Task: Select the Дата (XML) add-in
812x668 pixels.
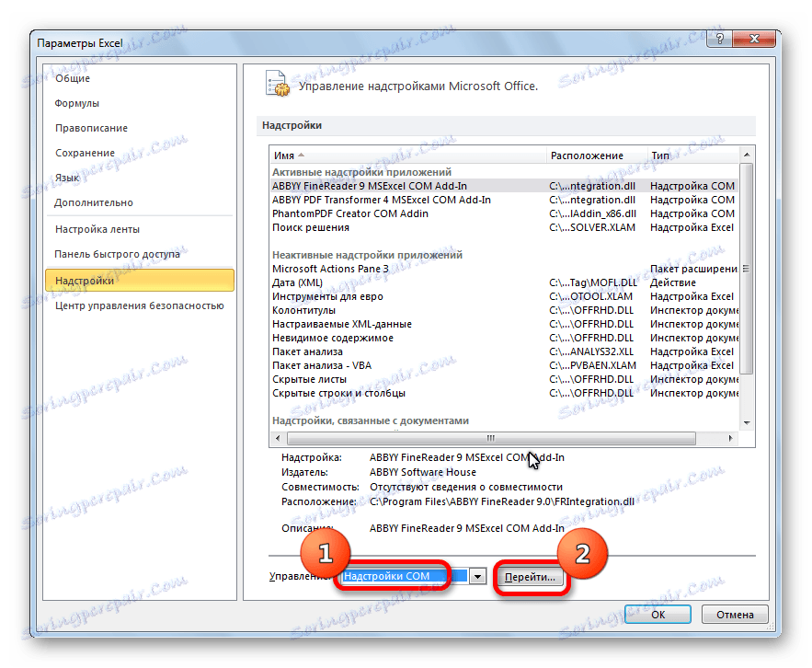Action: pos(504,282)
